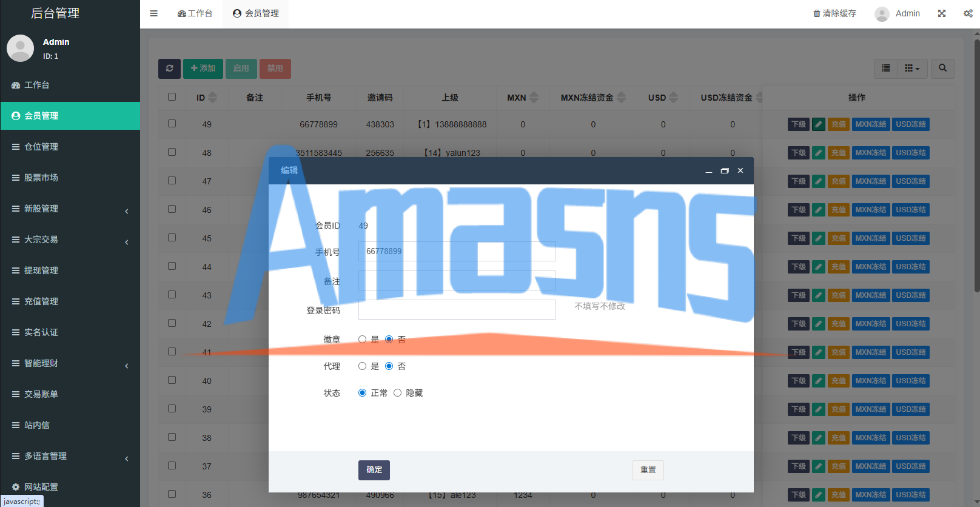
Task: Click the 登录密码 input field
Action: pos(457,310)
